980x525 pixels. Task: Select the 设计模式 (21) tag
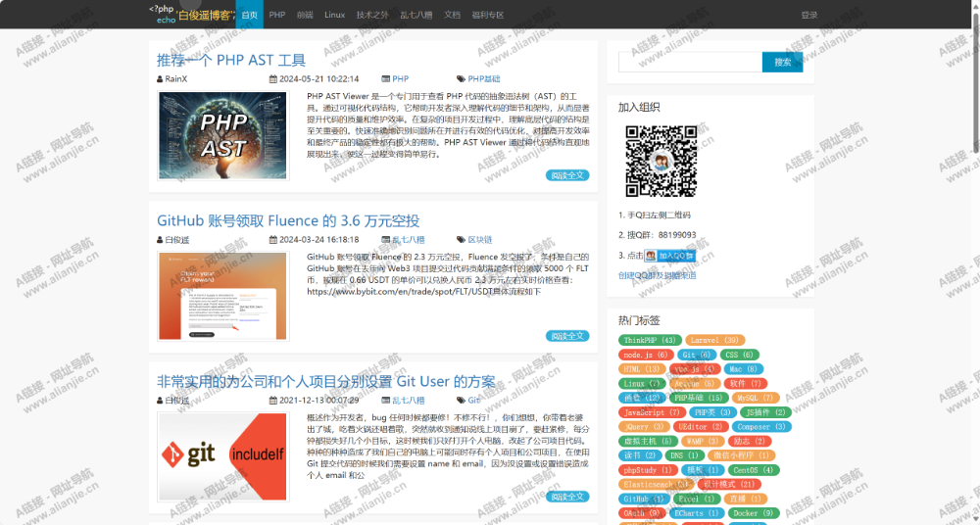[729, 484]
